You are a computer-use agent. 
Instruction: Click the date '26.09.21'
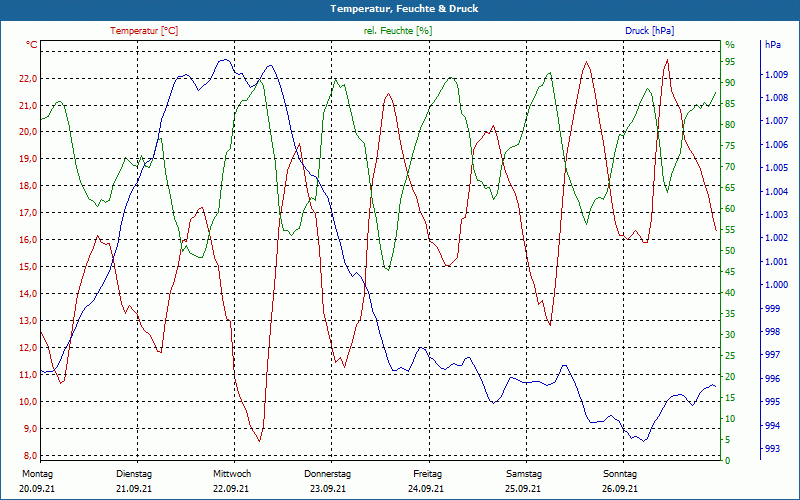coord(620,489)
